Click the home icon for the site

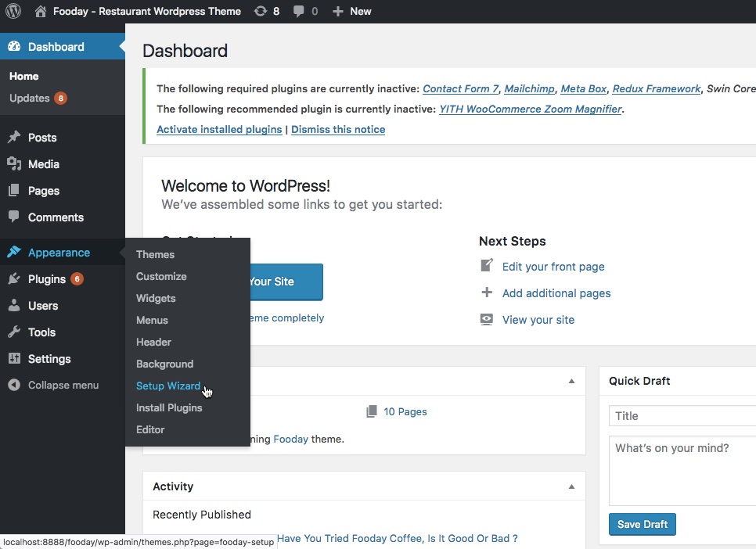(41, 11)
